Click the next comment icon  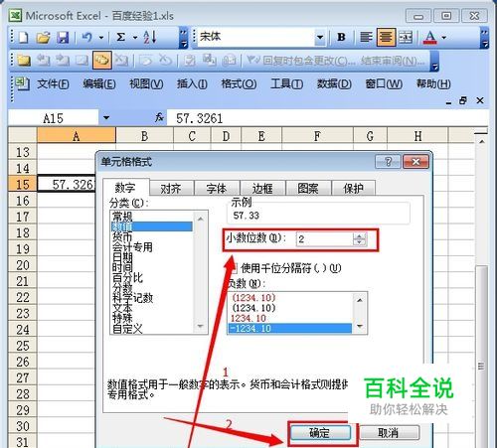63,60
